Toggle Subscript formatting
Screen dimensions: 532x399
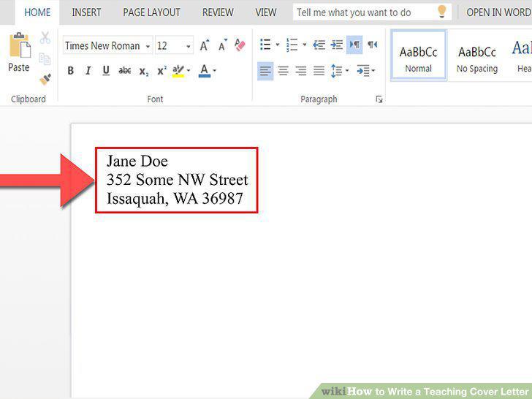[x=144, y=72]
